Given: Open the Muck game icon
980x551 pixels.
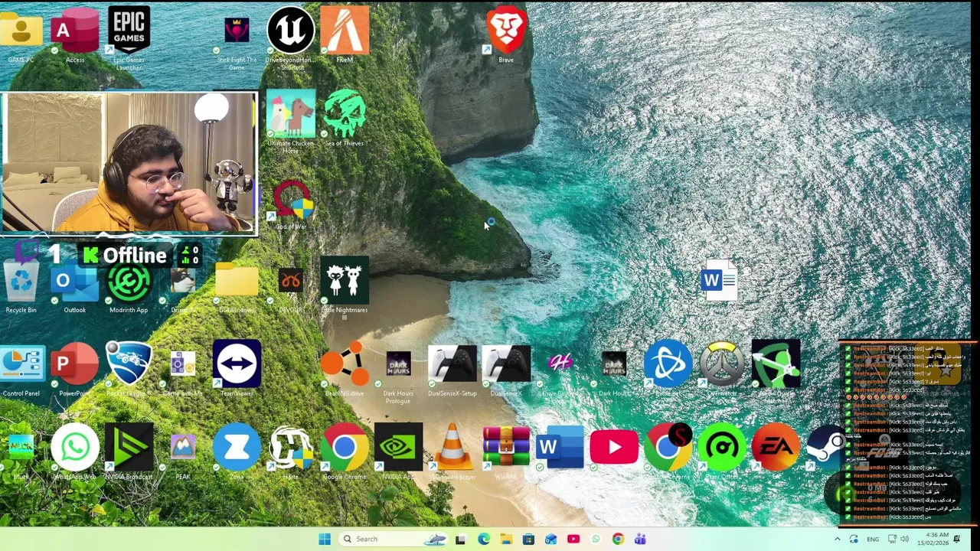Looking at the screenshot, I should [x=21, y=448].
